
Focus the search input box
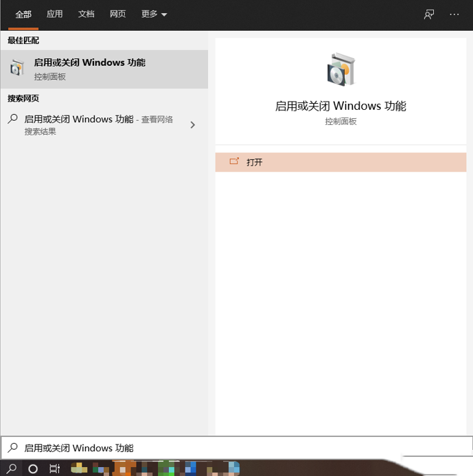(236, 448)
